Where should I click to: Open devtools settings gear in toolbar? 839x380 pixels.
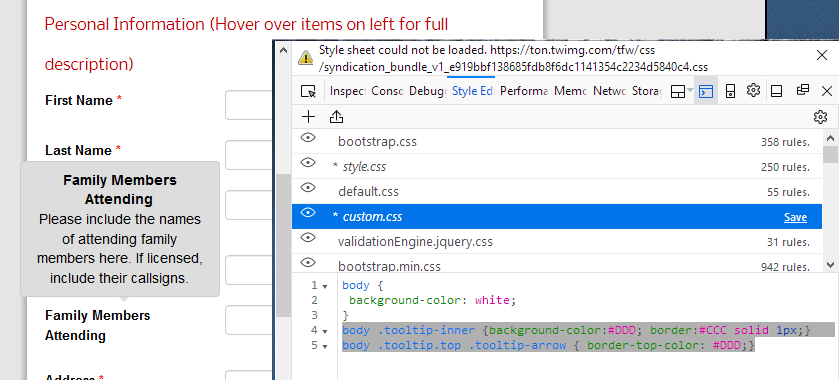(x=753, y=90)
